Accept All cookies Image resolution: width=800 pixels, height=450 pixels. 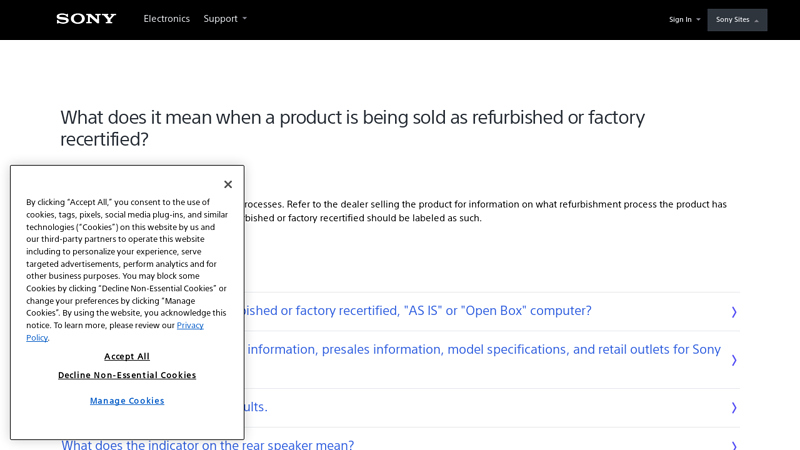(x=127, y=357)
